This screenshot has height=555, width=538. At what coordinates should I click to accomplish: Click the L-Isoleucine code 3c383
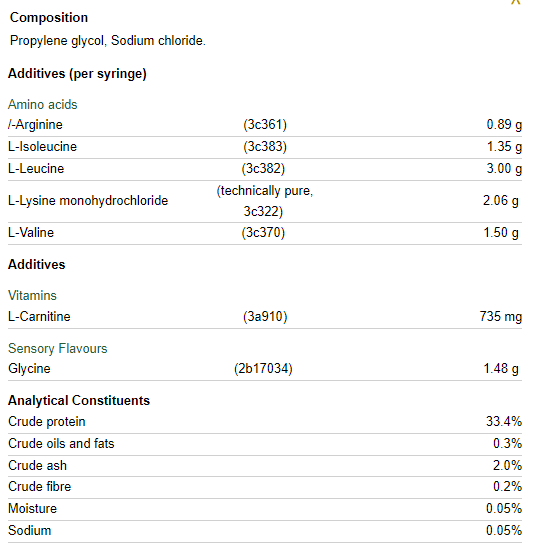[x=265, y=147]
